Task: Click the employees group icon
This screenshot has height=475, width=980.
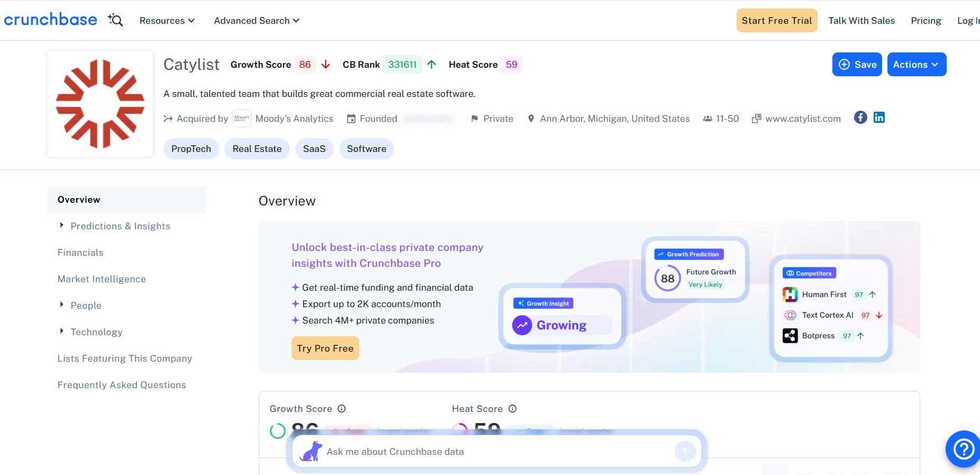Action: [707, 119]
